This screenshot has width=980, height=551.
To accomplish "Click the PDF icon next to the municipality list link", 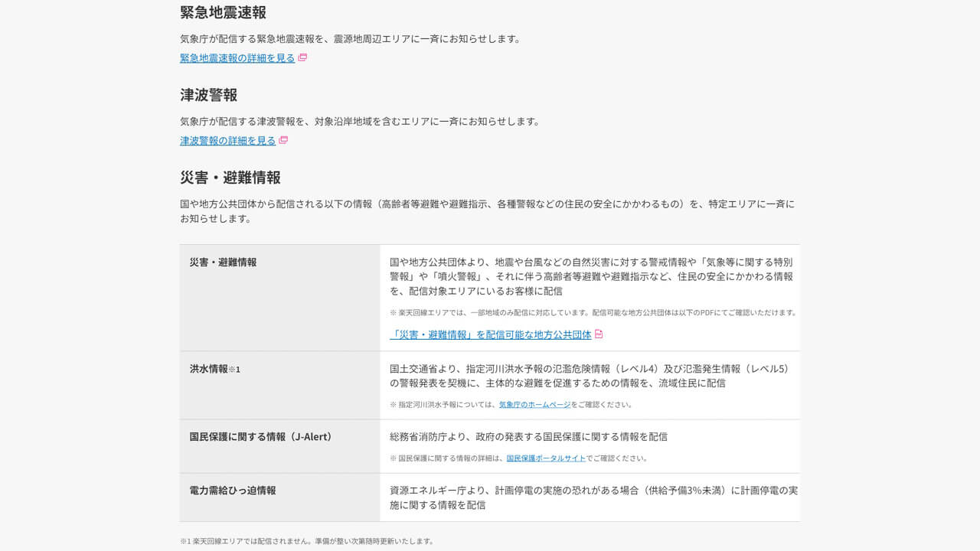I will point(599,334).
